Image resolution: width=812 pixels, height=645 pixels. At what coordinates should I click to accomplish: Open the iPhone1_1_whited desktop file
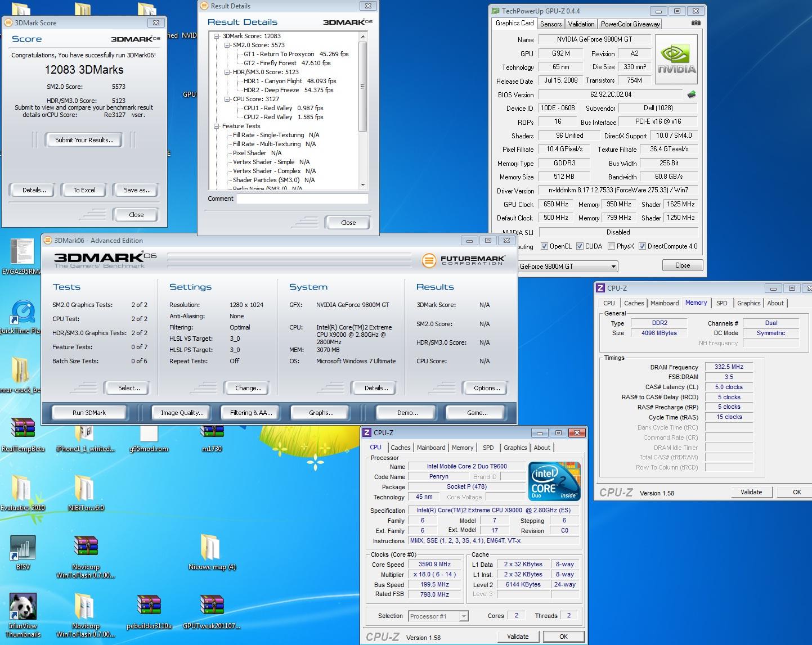pos(86,433)
